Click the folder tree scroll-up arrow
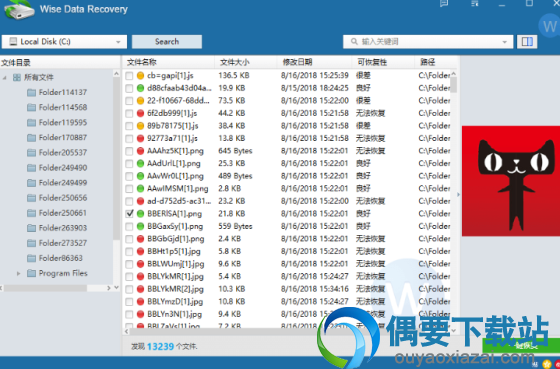Screen dimensions: 560x369 coord(116,74)
